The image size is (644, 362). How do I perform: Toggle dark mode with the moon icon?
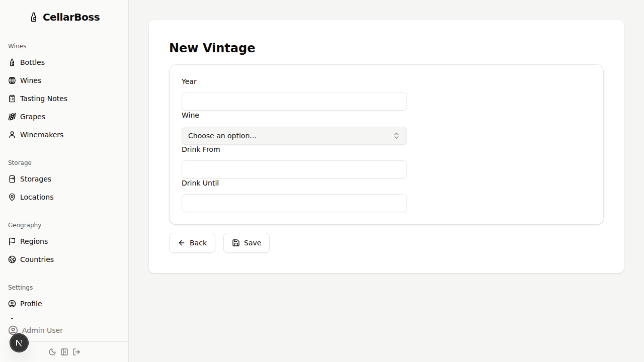pyautogui.click(x=52, y=352)
